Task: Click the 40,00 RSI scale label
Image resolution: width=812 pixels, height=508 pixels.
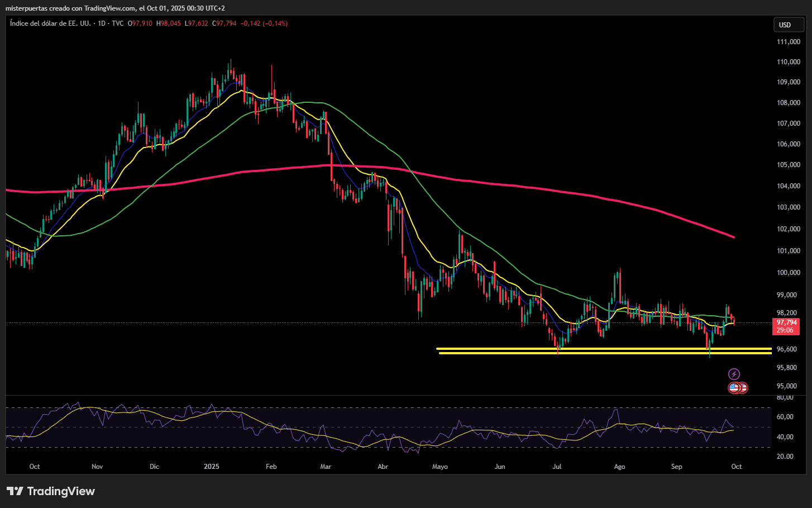Action: (785, 437)
